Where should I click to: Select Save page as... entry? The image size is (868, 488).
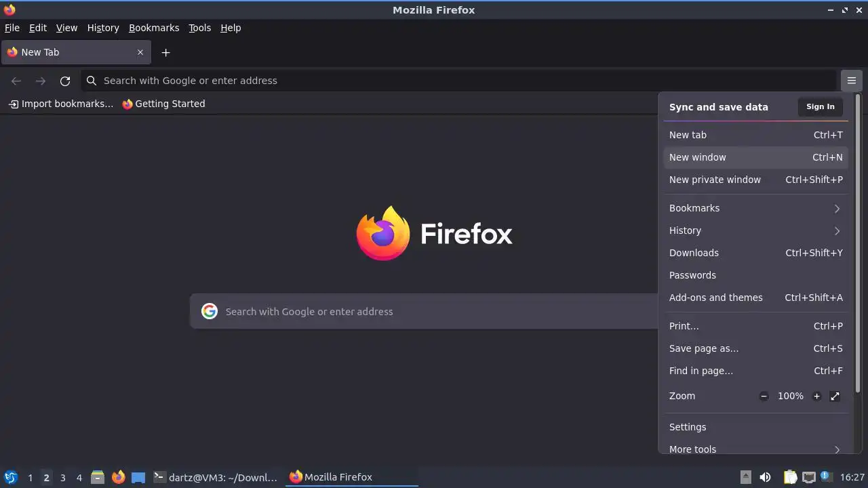click(x=755, y=348)
